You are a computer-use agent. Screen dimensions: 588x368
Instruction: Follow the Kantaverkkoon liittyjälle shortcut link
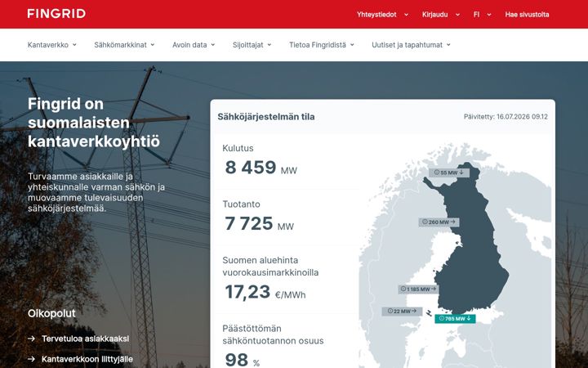tap(87, 359)
